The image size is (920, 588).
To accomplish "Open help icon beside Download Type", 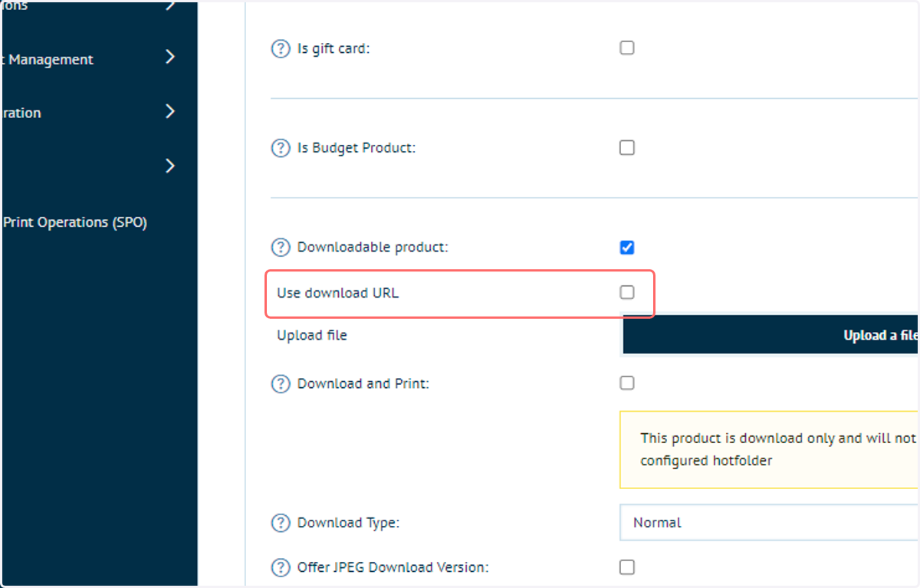I will click(281, 523).
